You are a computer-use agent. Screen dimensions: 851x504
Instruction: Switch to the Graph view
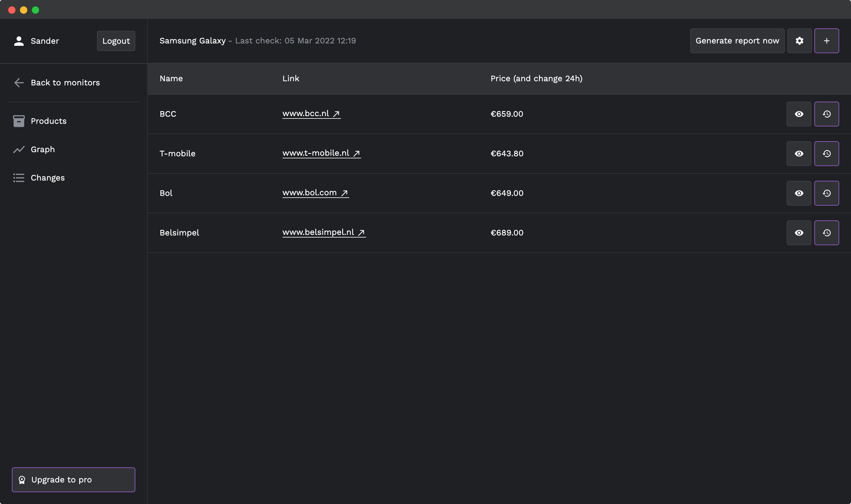(43, 149)
